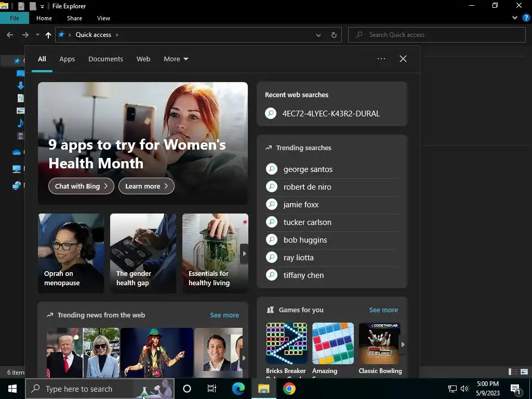The image size is (532, 399).
Task: Switch to the Documents search tab
Action: pos(105,59)
